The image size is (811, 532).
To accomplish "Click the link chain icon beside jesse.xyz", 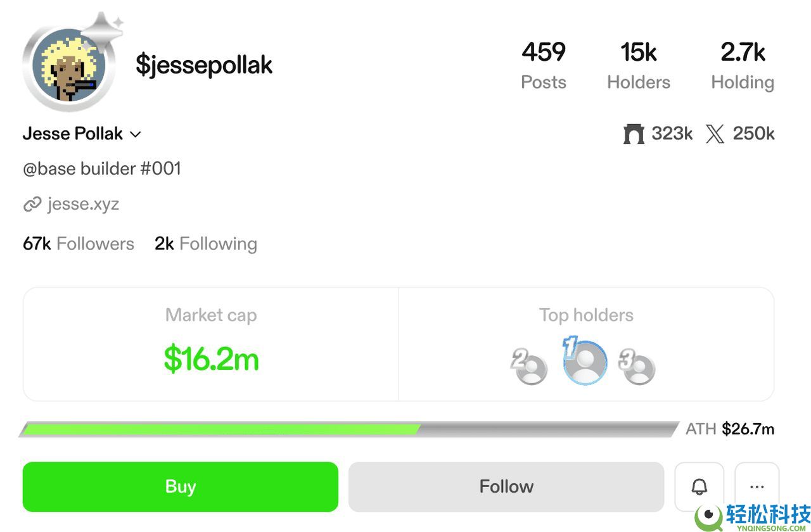I will tap(32, 204).
